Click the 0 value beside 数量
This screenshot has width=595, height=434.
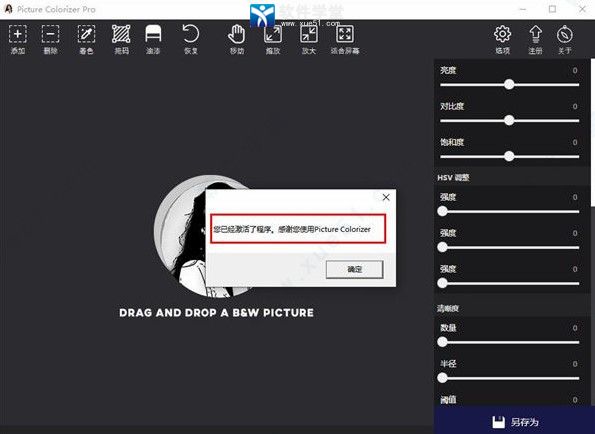tap(575, 328)
